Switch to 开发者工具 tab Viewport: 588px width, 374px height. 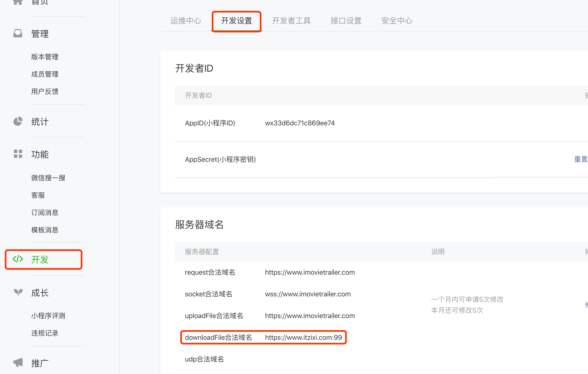[291, 21]
